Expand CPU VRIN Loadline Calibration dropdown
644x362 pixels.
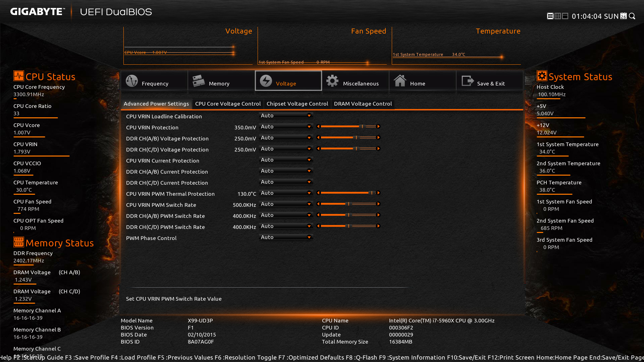(286, 116)
